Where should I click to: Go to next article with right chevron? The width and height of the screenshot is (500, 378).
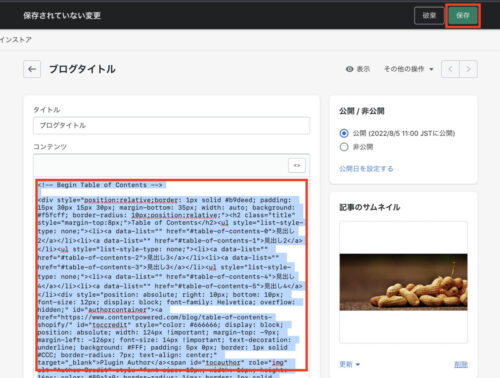click(x=468, y=69)
